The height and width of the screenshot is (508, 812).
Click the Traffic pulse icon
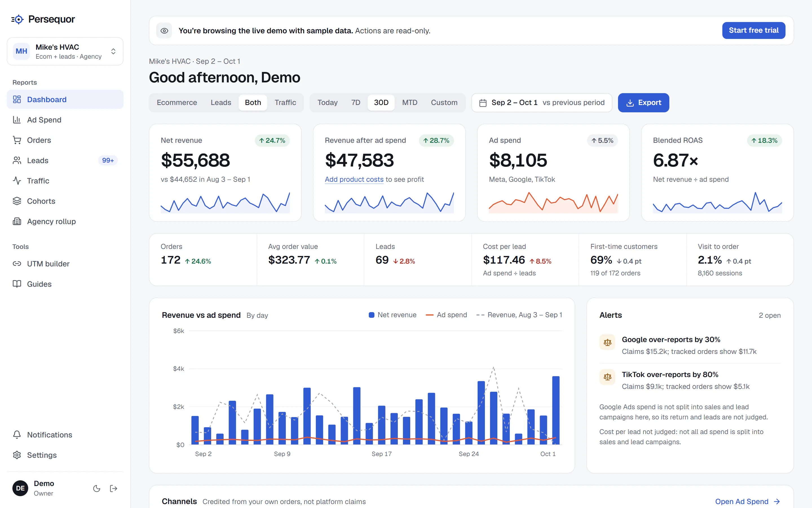(17, 181)
